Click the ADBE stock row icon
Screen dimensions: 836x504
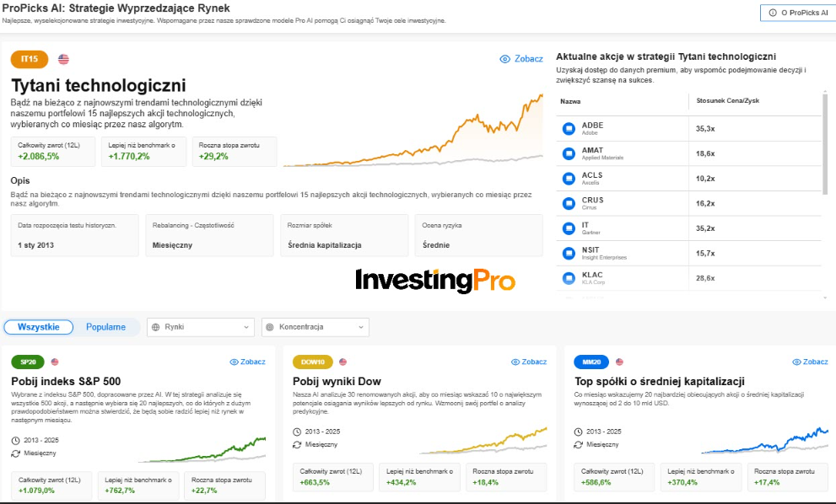[569, 128]
